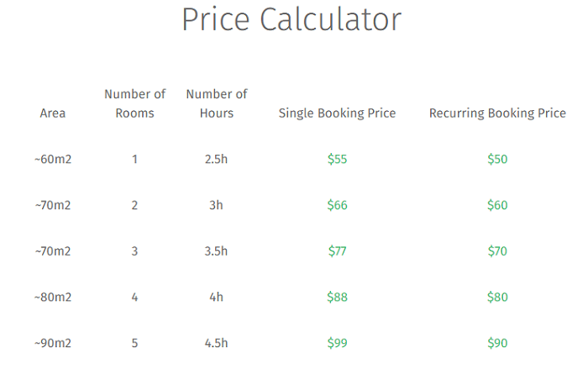Click the ~90m2 area cell
The width and height of the screenshot is (588, 375).
click(53, 343)
